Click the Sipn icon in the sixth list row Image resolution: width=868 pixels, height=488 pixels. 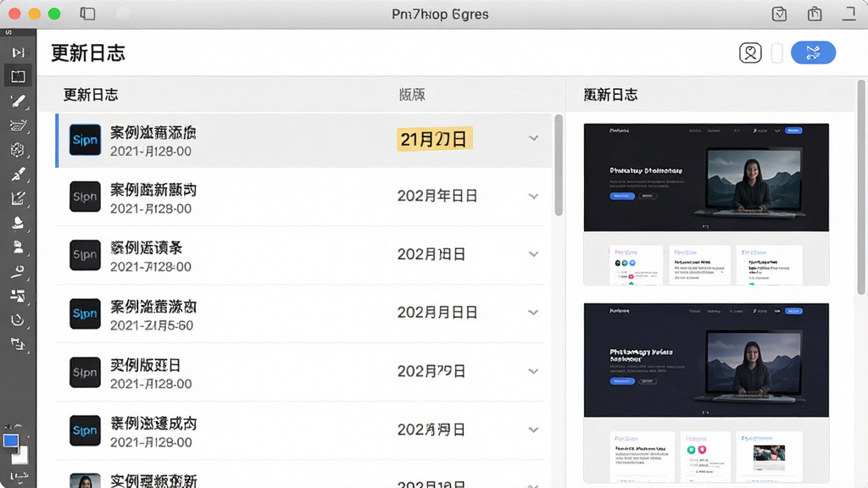point(86,430)
